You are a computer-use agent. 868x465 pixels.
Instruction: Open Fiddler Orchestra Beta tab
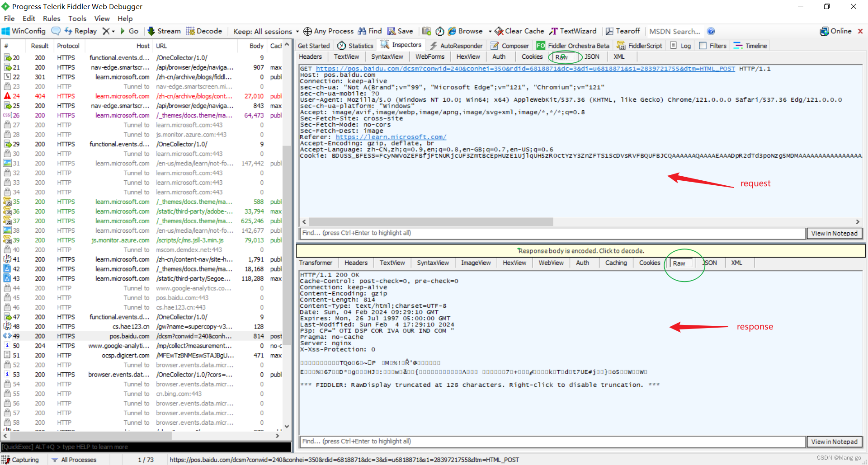[x=573, y=46]
